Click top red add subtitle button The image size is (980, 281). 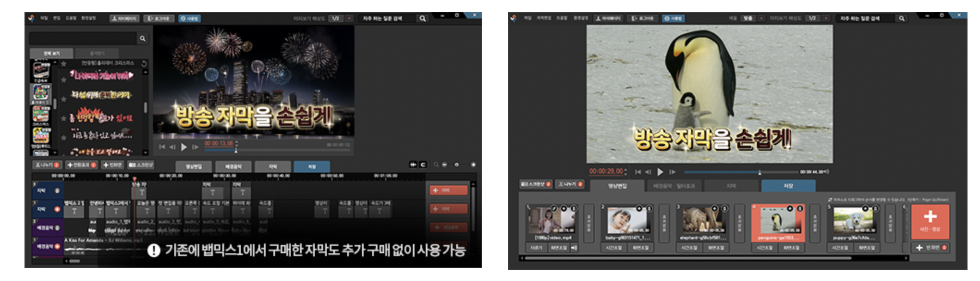[x=448, y=190]
